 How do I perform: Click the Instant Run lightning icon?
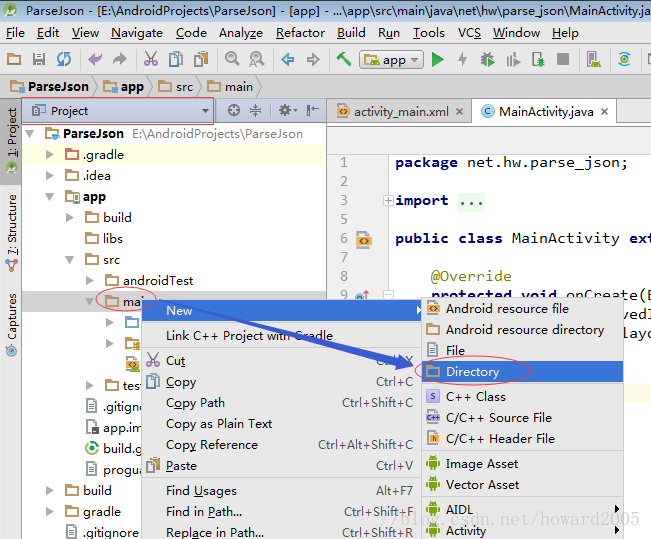coord(463,59)
